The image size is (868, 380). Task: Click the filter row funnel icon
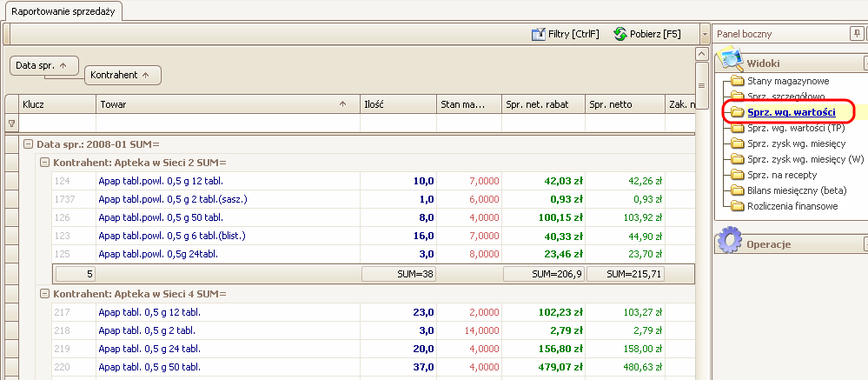point(11,123)
